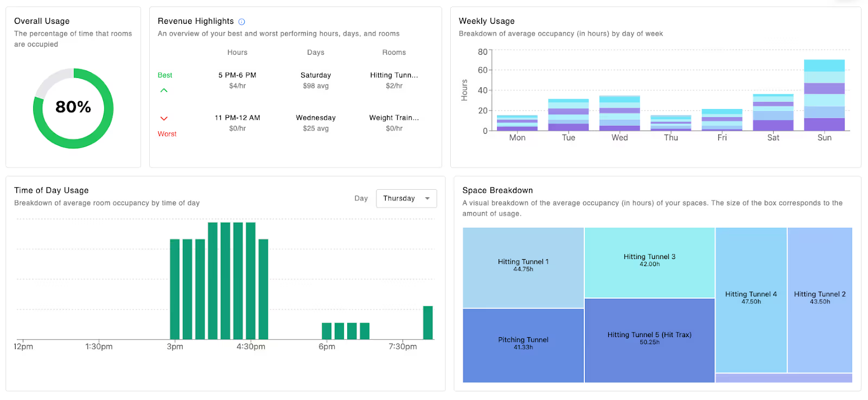This screenshot has width=868, height=400.
Task: Click the Saturday stacked bar in Weekly Usage
Action: click(773, 112)
